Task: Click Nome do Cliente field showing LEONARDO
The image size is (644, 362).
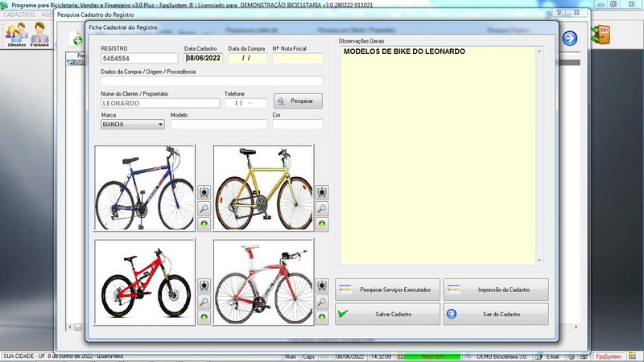Action: tap(160, 104)
